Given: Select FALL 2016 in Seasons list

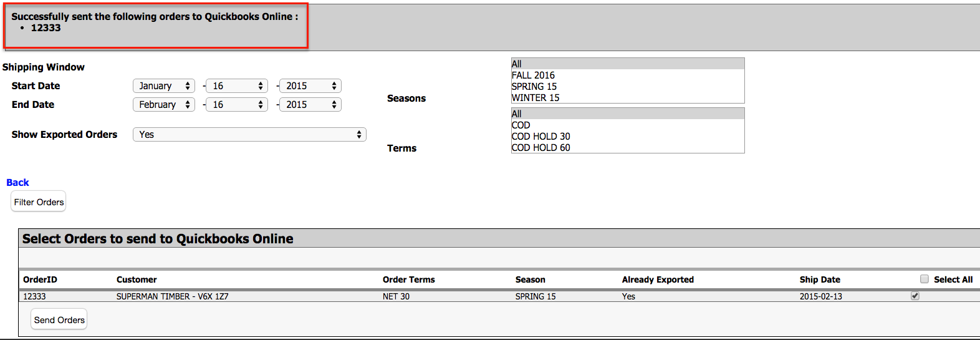Looking at the screenshot, I should [534, 75].
